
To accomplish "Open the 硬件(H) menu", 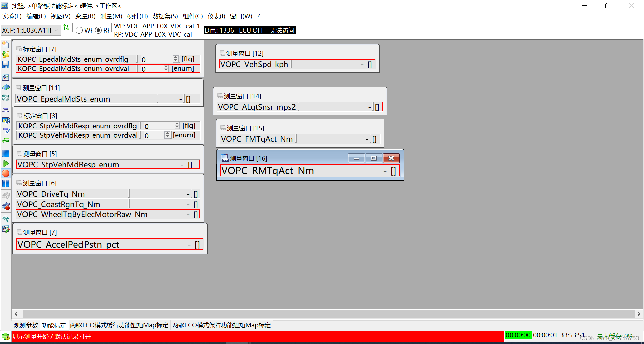I will pyautogui.click(x=137, y=16).
